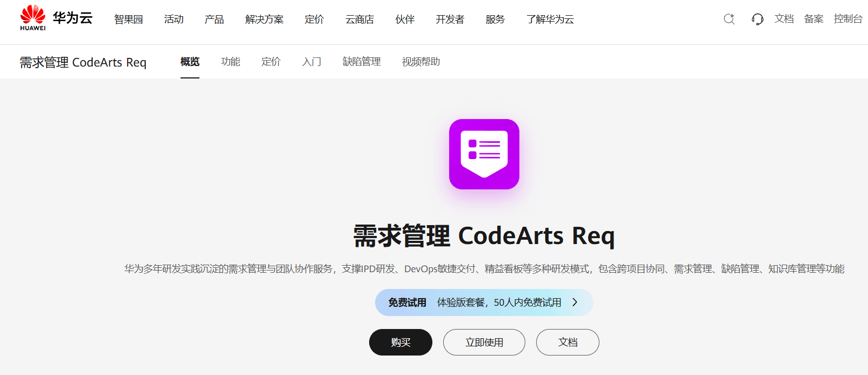Click the purple CodeArts Req product icon
868x375 pixels.
click(x=484, y=154)
